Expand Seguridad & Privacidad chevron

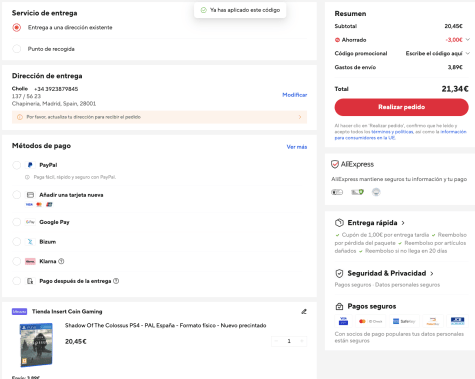coord(432,273)
